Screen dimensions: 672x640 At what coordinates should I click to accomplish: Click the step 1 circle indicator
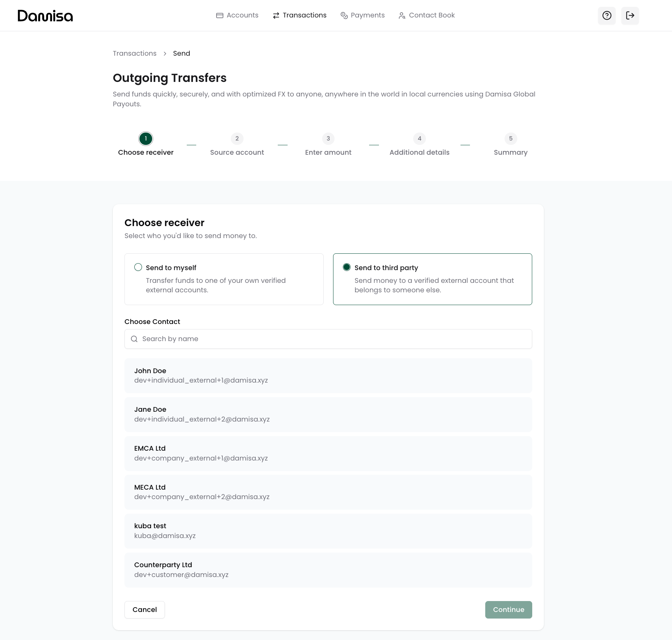[x=146, y=139]
